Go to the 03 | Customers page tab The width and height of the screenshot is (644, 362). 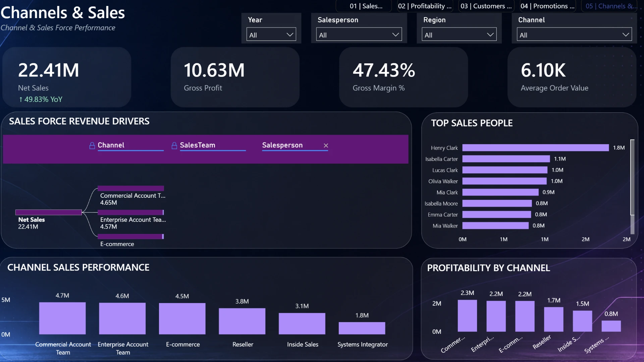[486, 6]
